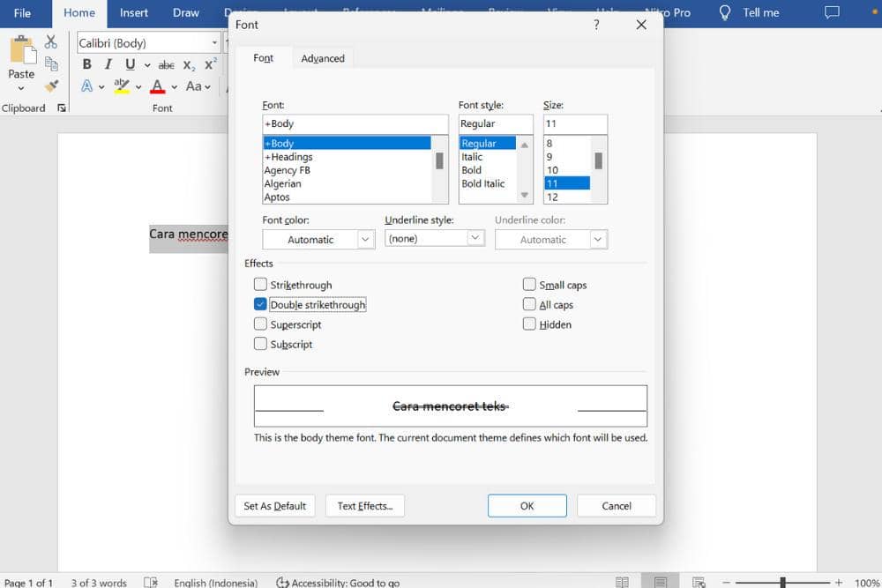Click the Format Painter brush icon
This screenshot has width=882, height=588.
pyautogui.click(x=51, y=86)
